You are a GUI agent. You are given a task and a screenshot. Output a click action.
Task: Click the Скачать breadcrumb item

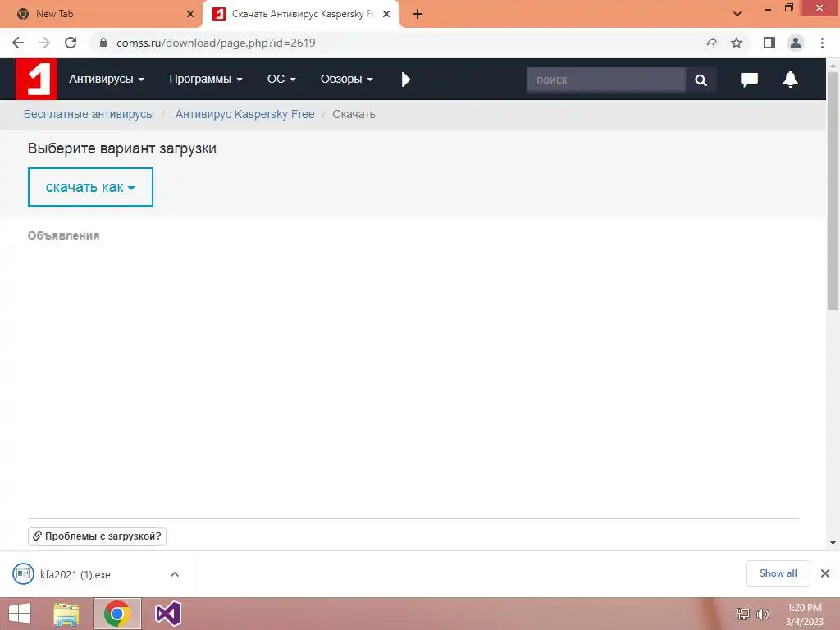tap(354, 114)
